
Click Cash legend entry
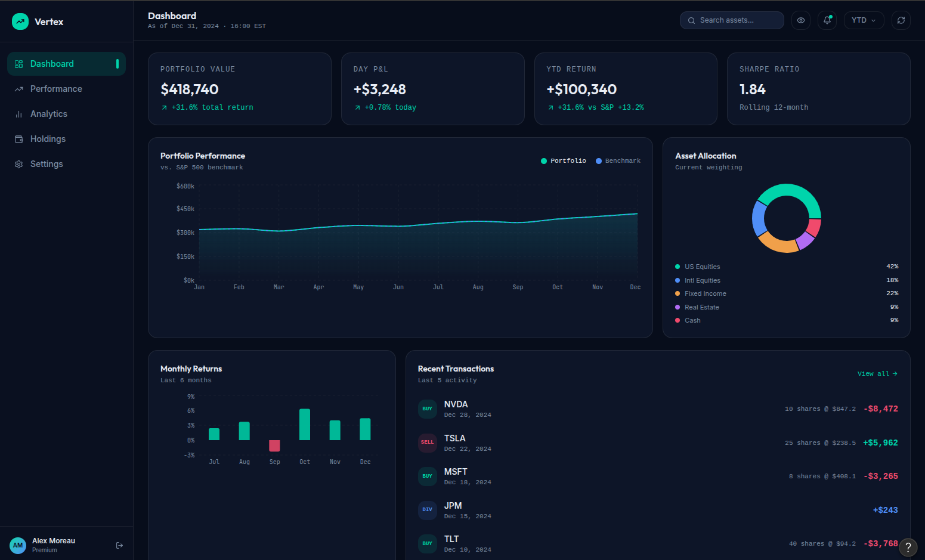(787, 320)
